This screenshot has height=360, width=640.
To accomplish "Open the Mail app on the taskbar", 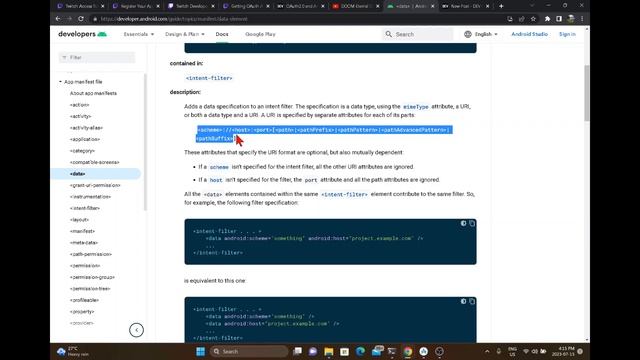I will click(376, 351).
